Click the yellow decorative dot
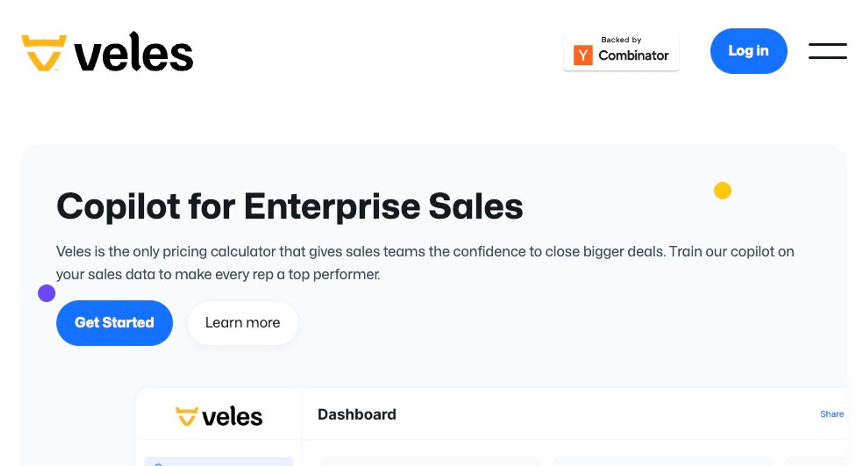The width and height of the screenshot is (868, 466). (723, 191)
